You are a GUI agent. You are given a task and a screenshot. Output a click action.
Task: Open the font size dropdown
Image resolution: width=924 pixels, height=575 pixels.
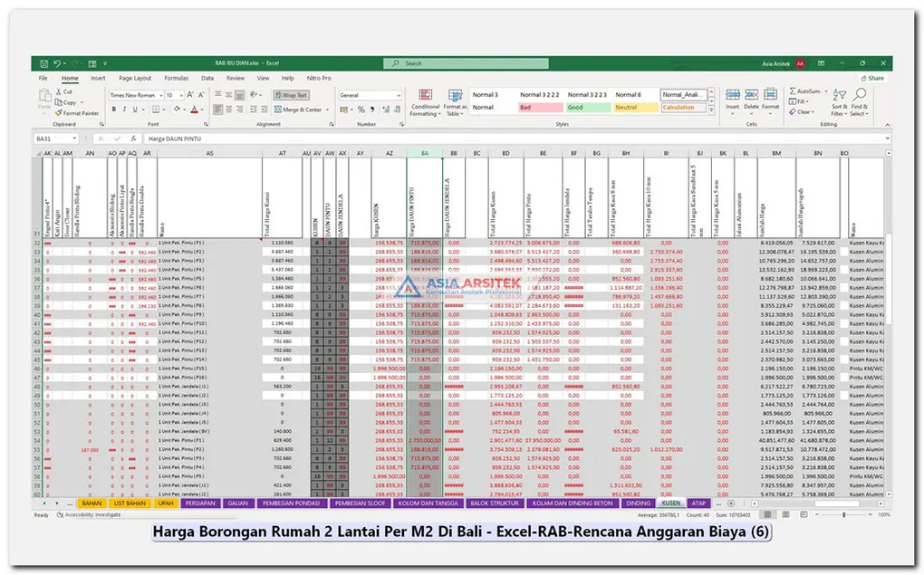point(181,95)
